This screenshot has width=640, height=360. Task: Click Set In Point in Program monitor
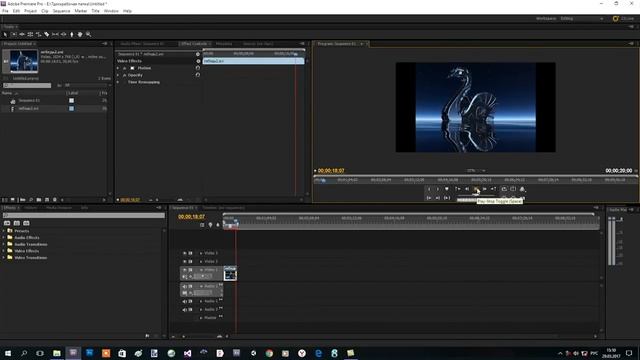(429, 189)
